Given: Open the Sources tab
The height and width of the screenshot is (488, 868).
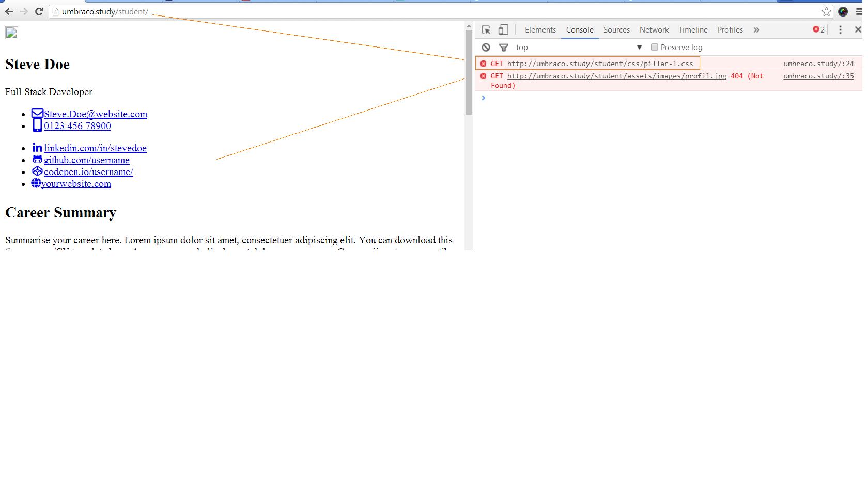Looking at the screenshot, I should tap(616, 30).
